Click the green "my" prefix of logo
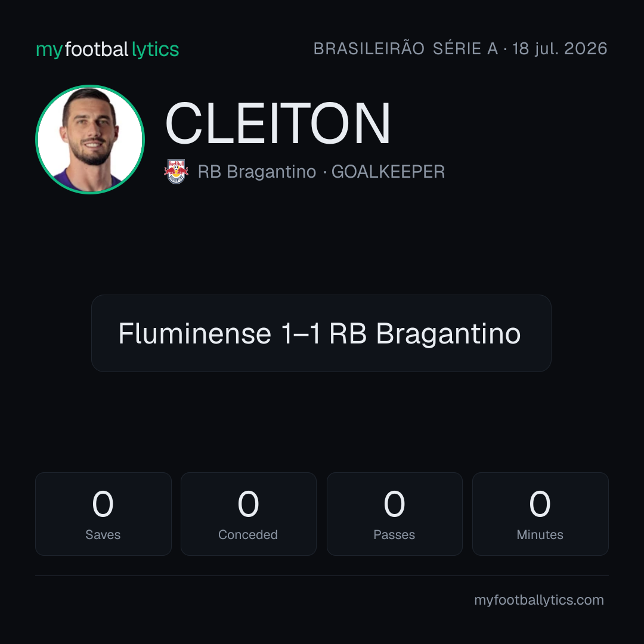Screen dimensions: 644x644 pyautogui.click(x=49, y=51)
